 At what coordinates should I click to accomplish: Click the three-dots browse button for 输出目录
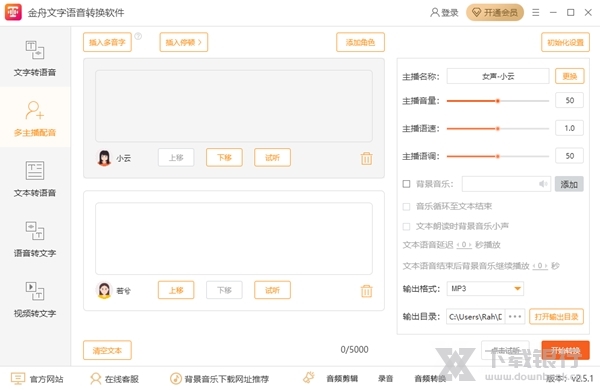tap(515, 317)
